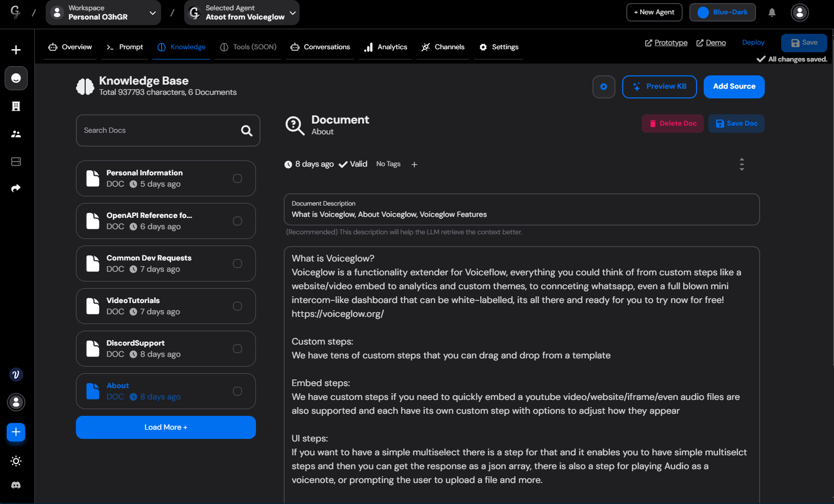Click the plus icon in left sidebar top

[x=16, y=50]
